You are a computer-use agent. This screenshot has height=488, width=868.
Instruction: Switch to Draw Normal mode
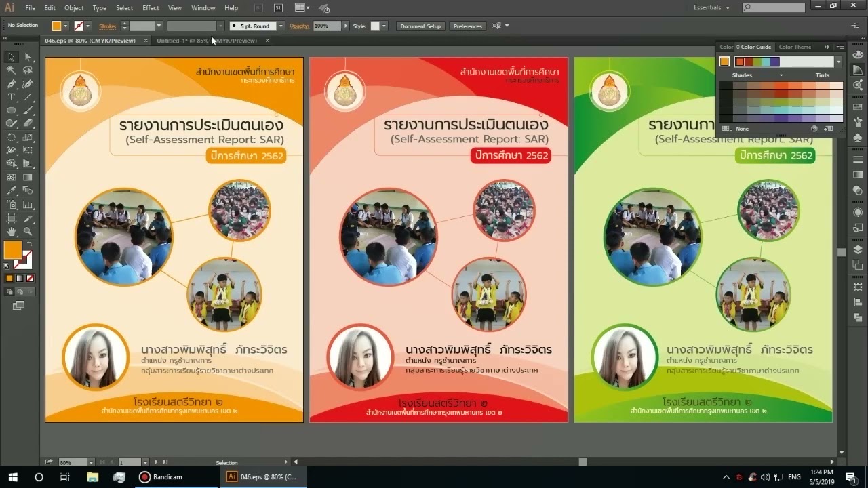pos(9,291)
